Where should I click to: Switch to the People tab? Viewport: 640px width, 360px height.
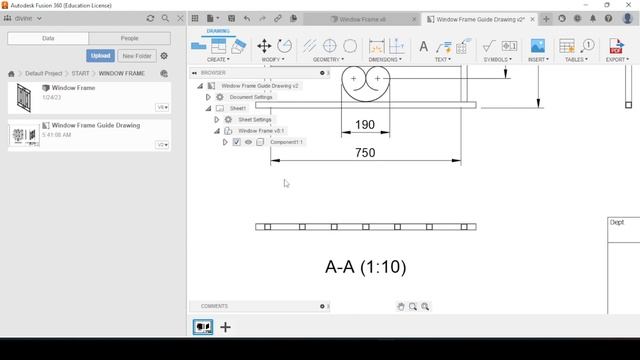click(129, 38)
